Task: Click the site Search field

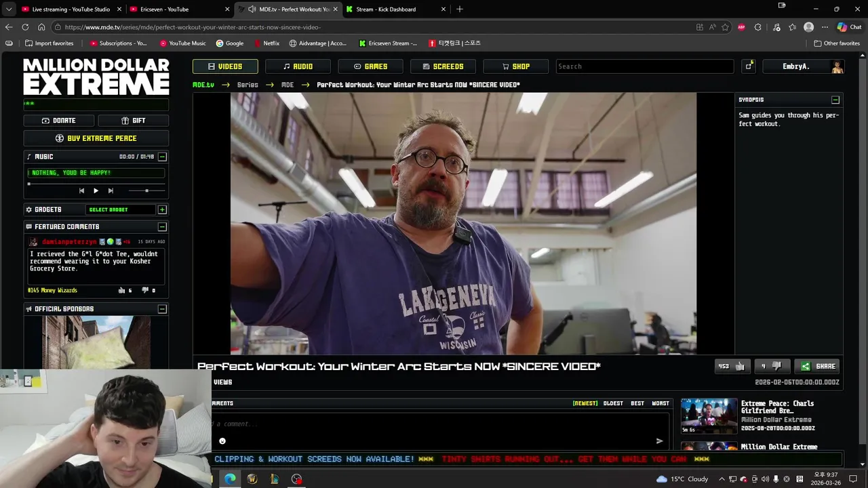Action: click(x=644, y=66)
